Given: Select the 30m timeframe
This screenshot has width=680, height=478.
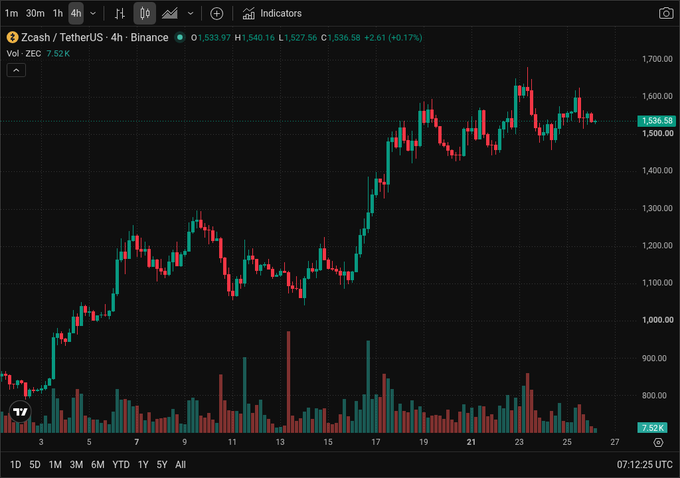Looking at the screenshot, I should pos(35,13).
